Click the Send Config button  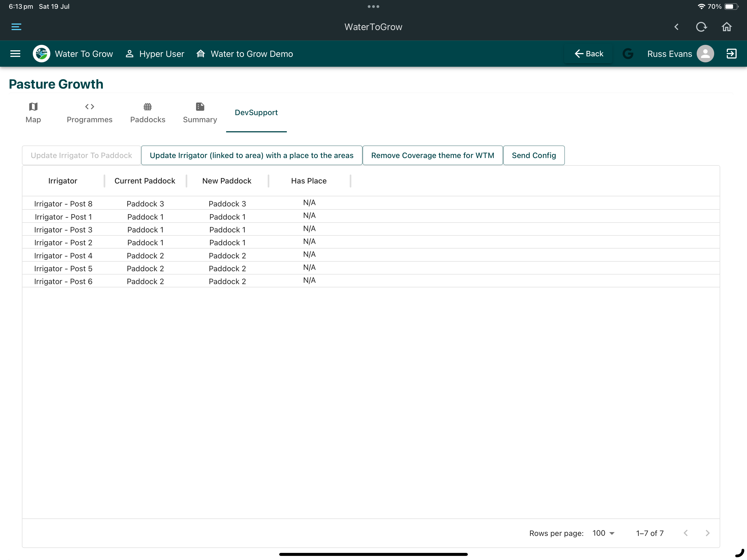[533, 155]
